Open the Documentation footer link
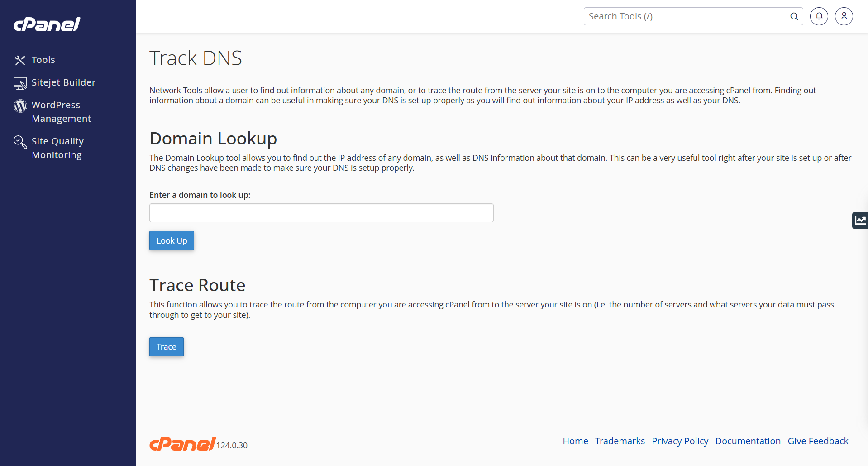The width and height of the screenshot is (868, 466). click(x=748, y=441)
